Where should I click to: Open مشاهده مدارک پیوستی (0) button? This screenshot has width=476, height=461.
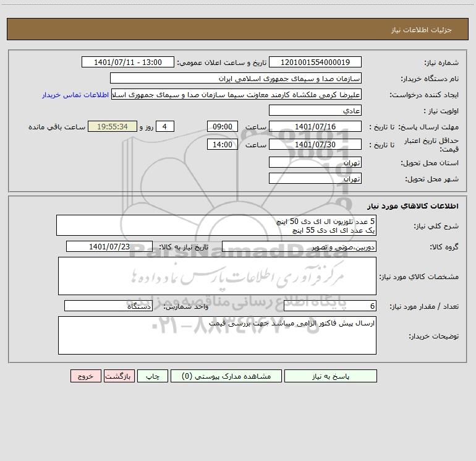tap(226, 376)
